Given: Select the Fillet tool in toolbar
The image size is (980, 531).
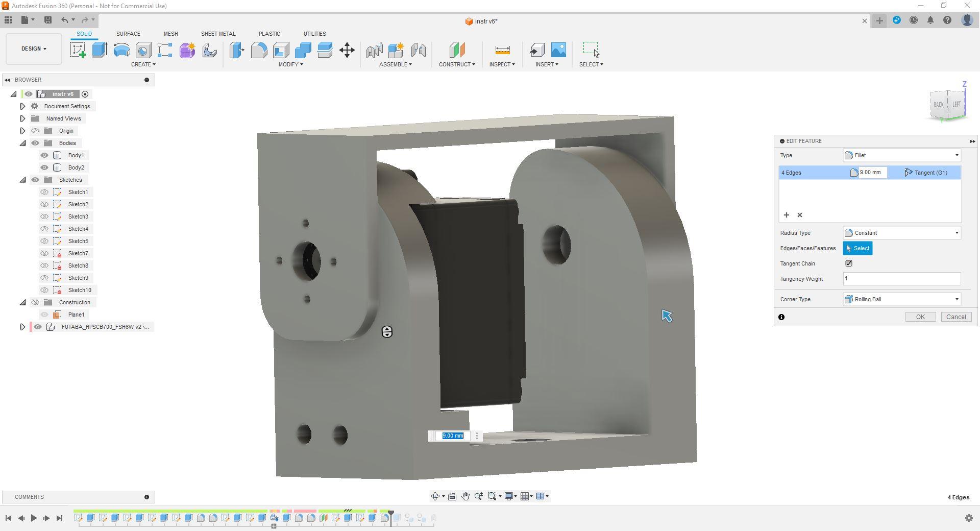Looking at the screenshot, I should pyautogui.click(x=259, y=50).
